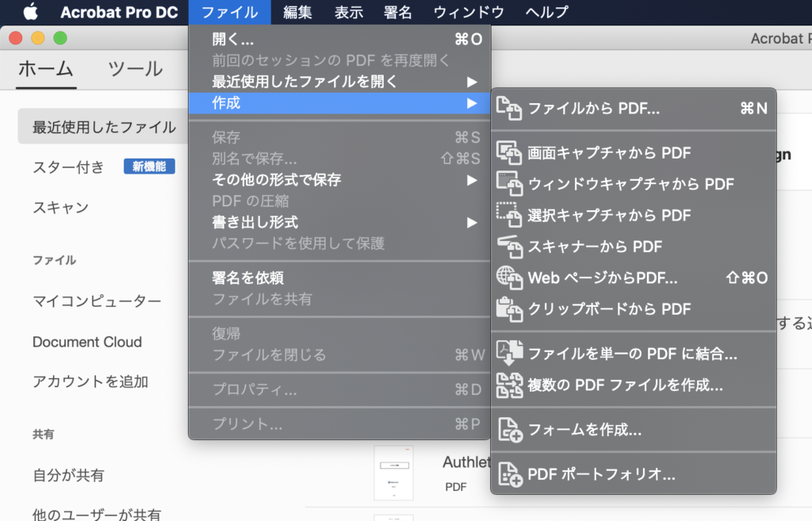Select 'Web ページからPDF...' in the submenu
This screenshot has height=521, width=812.
[634, 278]
